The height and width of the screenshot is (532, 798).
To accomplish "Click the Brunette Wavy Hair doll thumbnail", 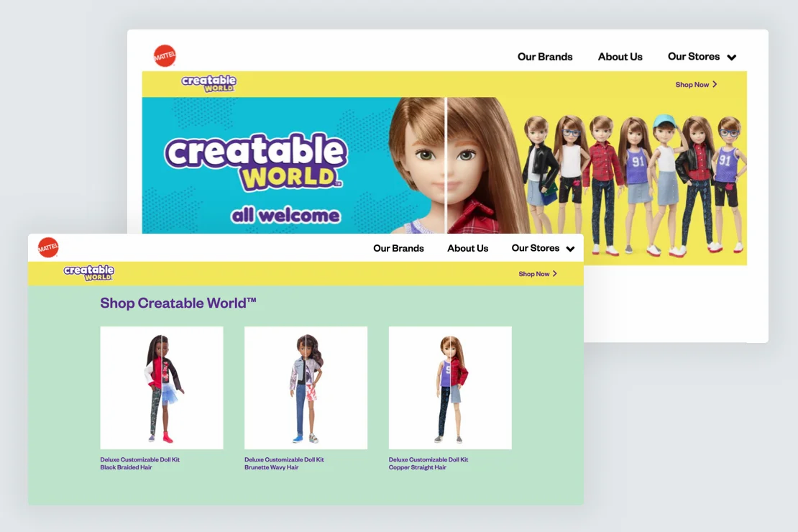I will click(x=306, y=387).
